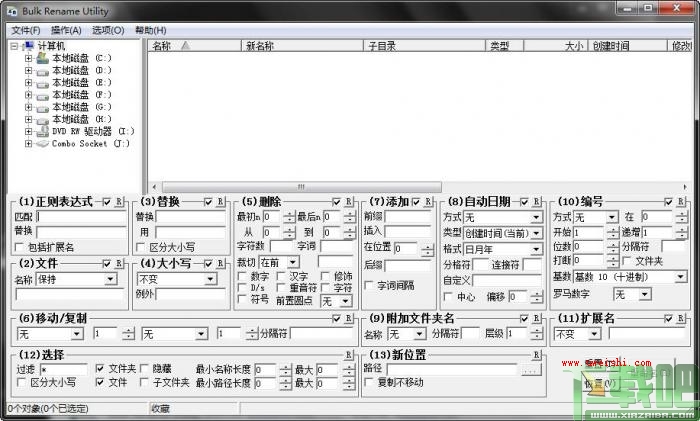The width and height of the screenshot is (700, 421).
Task: Enable 区分大小写 in the 替换 section
Action: (140, 247)
